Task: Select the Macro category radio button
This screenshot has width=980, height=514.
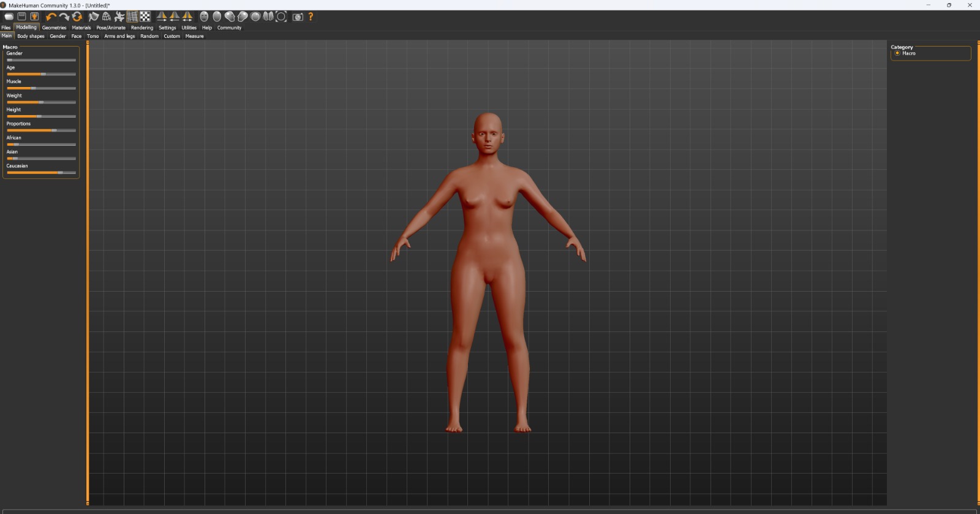Action: pyautogui.click(x=897, y=53)
